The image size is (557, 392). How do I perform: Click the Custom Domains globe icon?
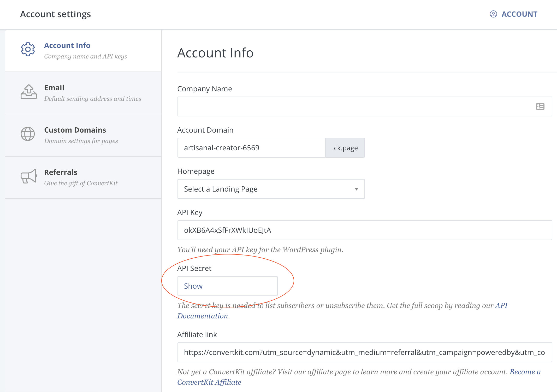click(x=28, y=134)
